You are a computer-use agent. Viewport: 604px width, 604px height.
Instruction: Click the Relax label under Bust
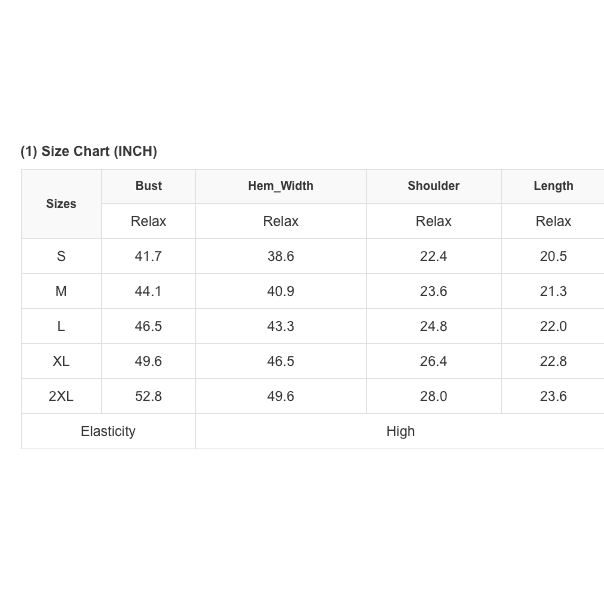(x=148, y=221)
